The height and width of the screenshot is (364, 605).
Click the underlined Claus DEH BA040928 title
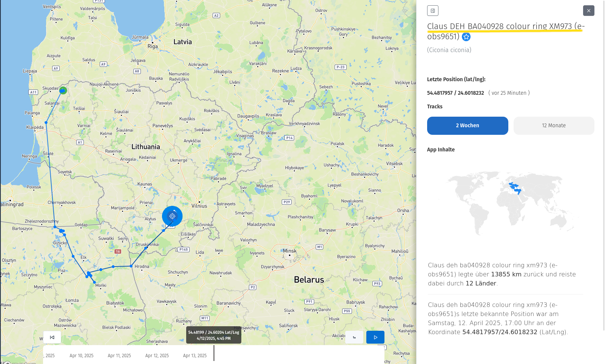click(505, 26)
